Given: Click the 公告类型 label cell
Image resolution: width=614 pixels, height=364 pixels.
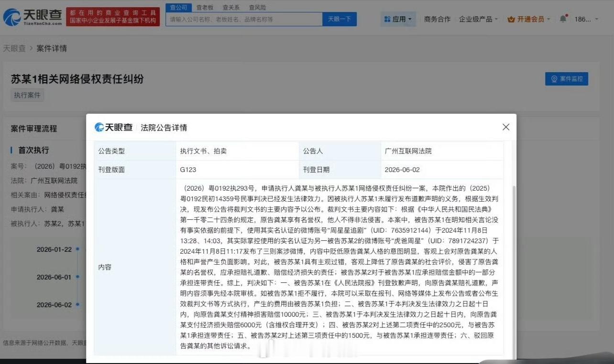Looking at the screenshot, I should click(135, 151).
